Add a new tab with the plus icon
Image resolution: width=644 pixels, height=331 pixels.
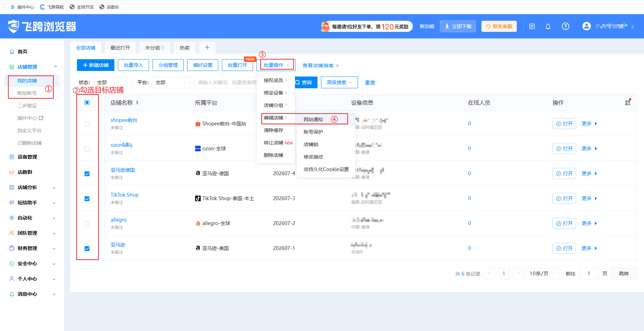pyautogui.click(x=207, y=47)
